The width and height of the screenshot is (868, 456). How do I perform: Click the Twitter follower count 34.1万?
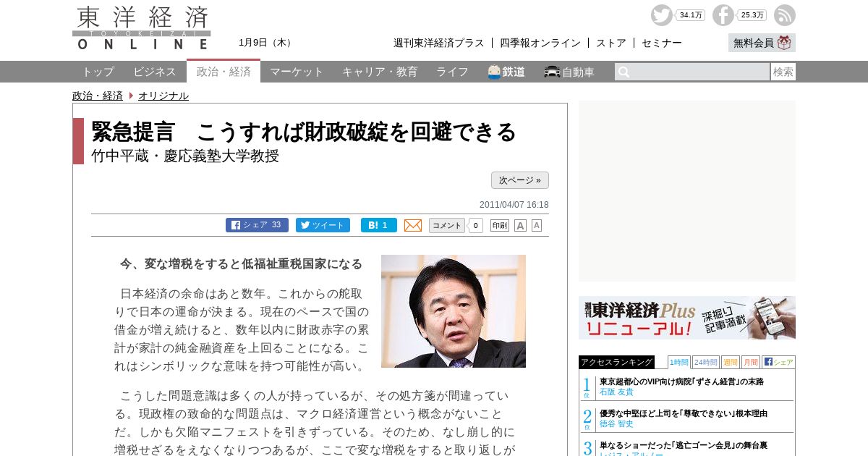pyautogui.click(x=691, y=15)
